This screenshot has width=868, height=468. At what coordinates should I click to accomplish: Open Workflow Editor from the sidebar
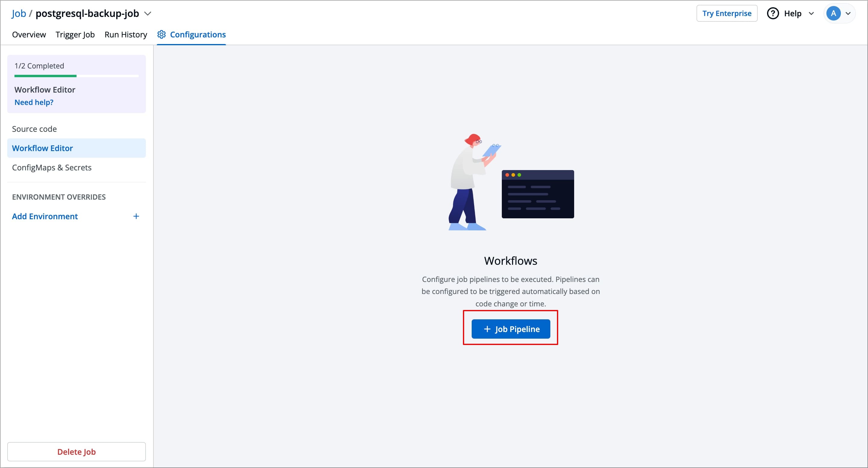point(42,148)
